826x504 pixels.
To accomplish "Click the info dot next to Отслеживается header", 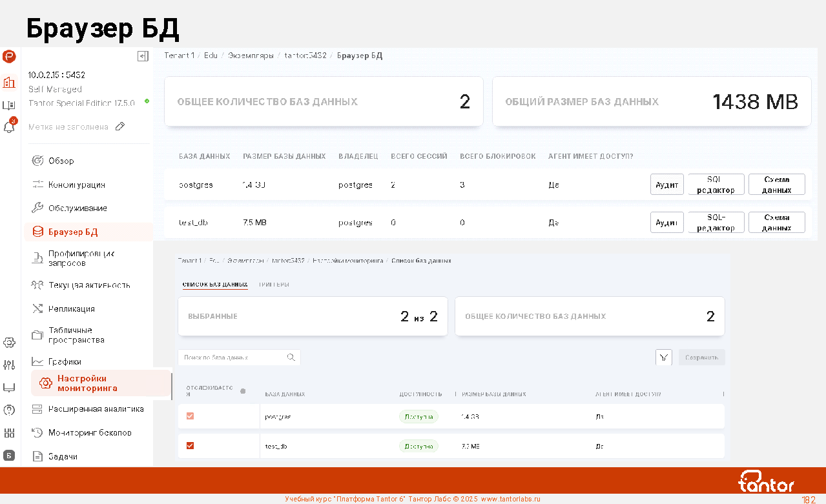I will [x=243, y=391].
